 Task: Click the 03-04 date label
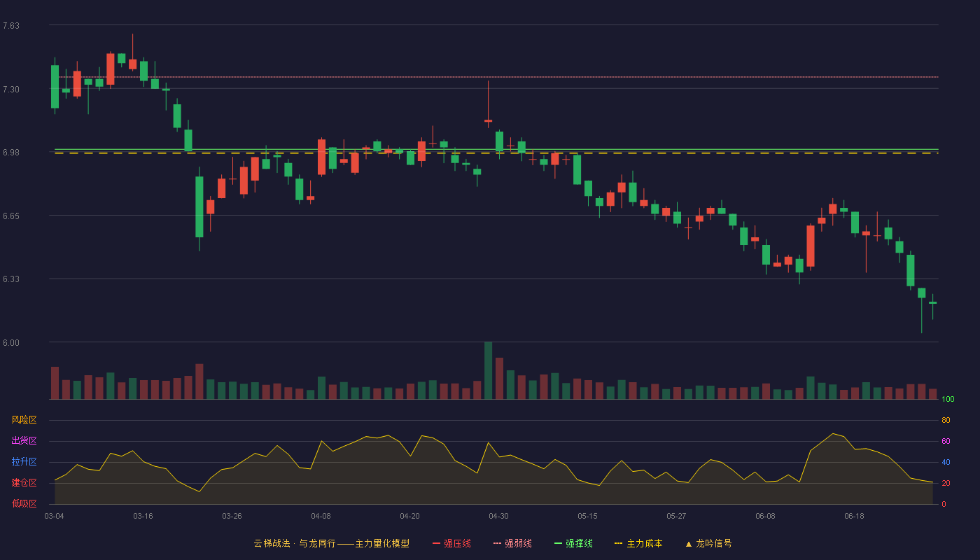(x=55, y=516)
